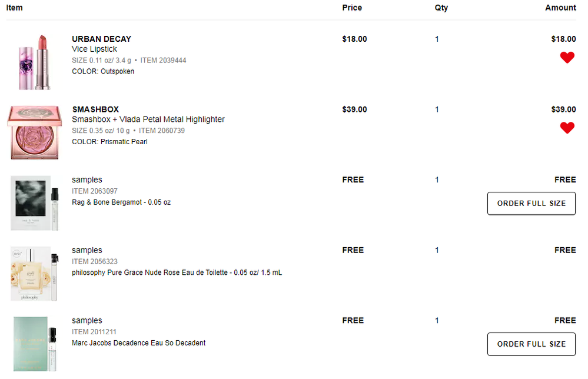Click Rag & Bone Bergamot sample image

coord(35,203)
